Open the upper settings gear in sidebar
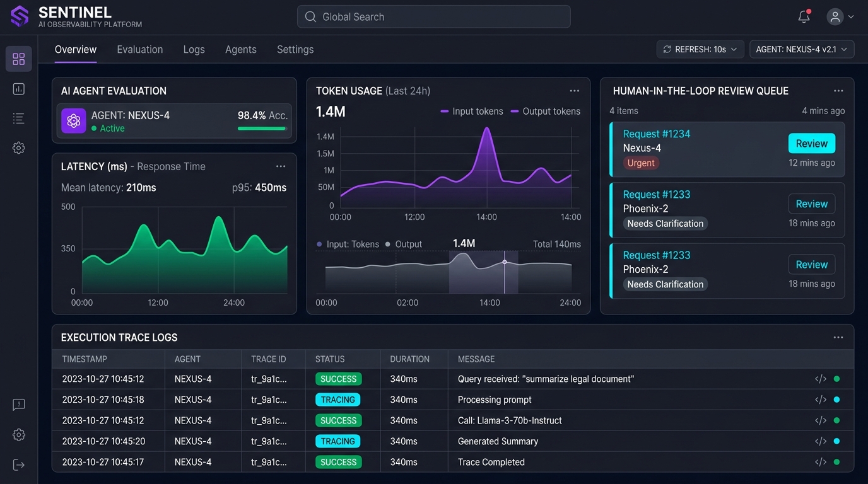This screenshot has width=868, height=484. point(19,148)
